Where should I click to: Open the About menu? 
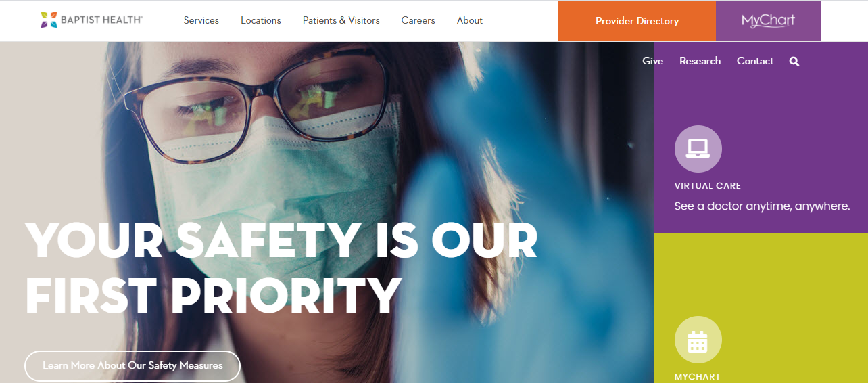click(470, 20)
